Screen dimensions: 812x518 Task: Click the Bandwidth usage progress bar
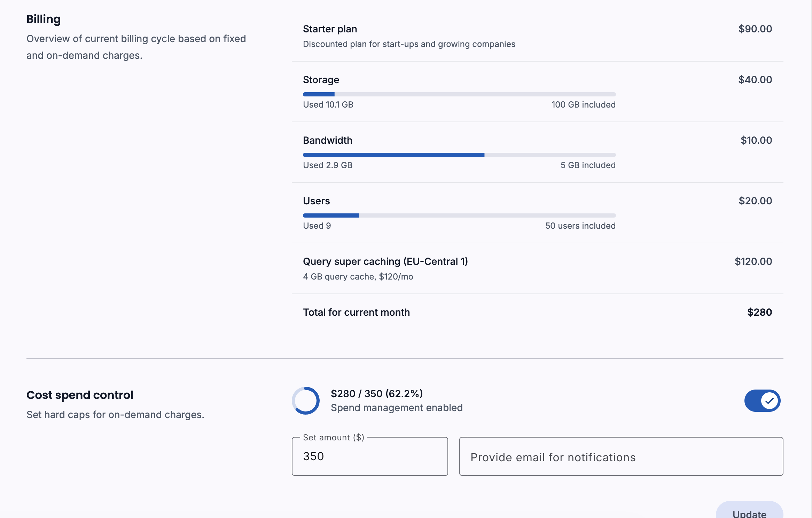[x=459, y=155]
